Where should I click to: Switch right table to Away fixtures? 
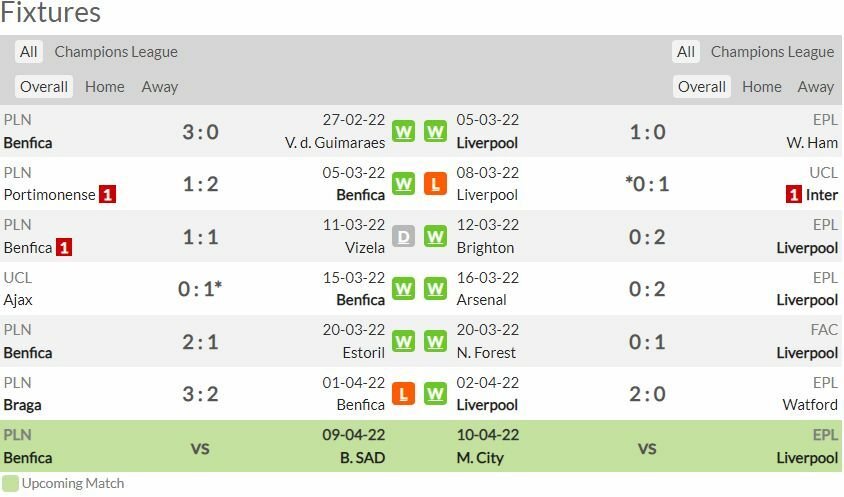[x=816, y=87]
